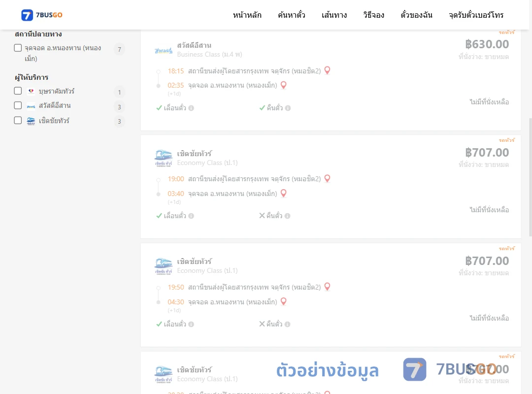Click the สวัสดีอีสาน operator name on 18:15 trip
Image resolution: width=532 pixels, height=394 pixels.
point(194,45)
